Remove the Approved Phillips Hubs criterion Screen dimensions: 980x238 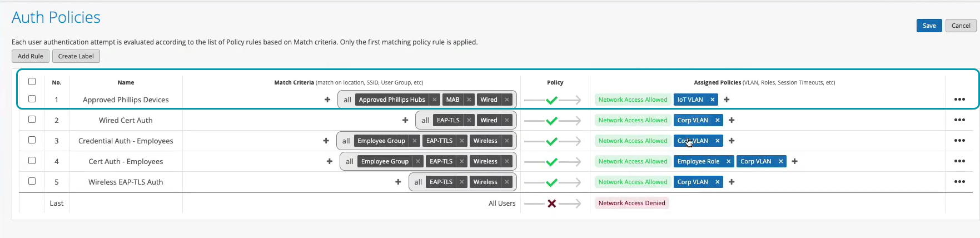(435, 100)
